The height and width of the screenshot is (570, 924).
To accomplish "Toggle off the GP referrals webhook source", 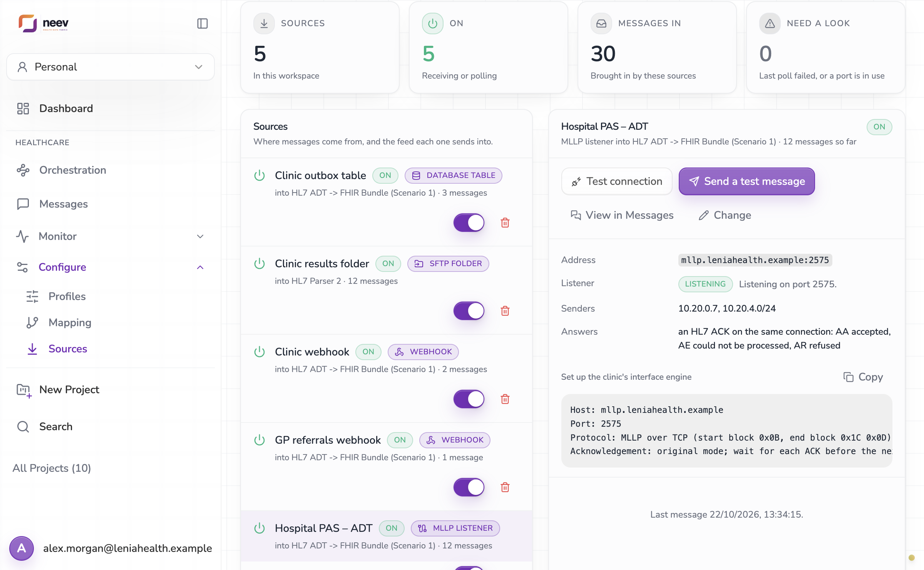I will (x=469, y=487).
